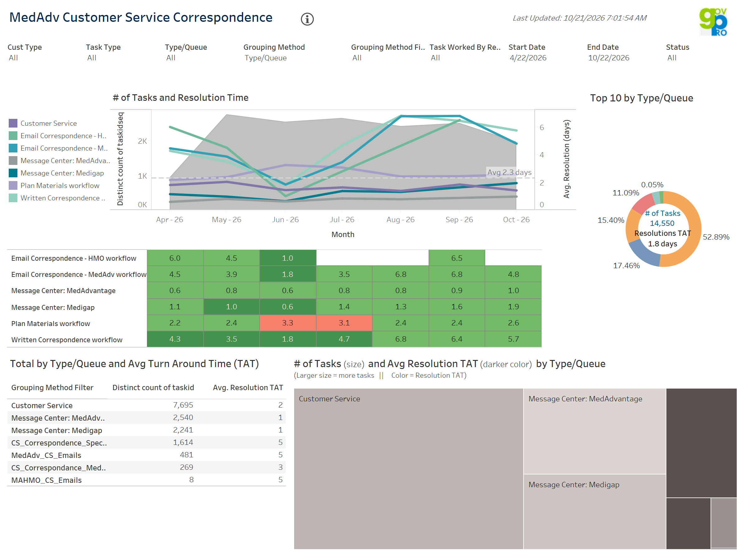The width and height of the screenshot is (747, 560).
Task: Click the Avg. Resolution TAT column header
Action: (248, 388)
